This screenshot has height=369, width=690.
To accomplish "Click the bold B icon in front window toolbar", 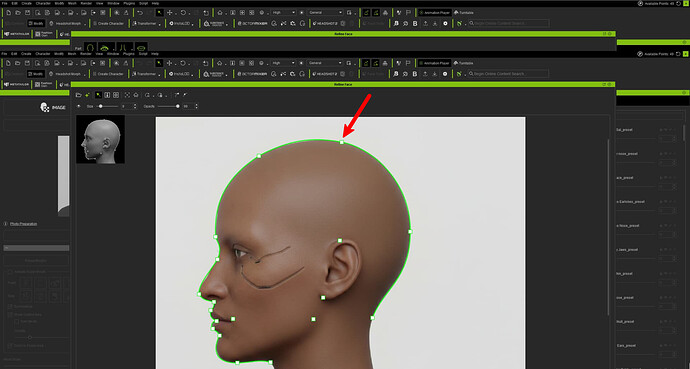I will click(415, 74).
